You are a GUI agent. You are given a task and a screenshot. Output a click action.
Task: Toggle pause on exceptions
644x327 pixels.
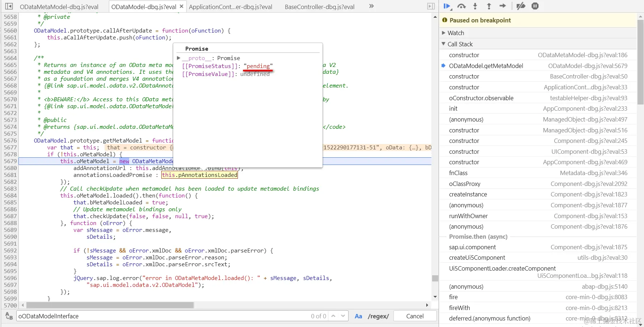[x=535, y=6]
